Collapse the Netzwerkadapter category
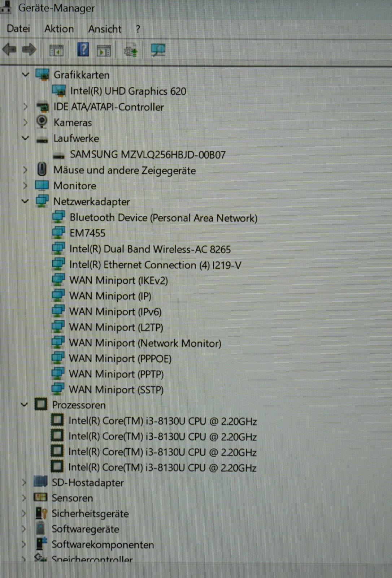This screenshot has width=392, height=578. [x=25, y=201]
